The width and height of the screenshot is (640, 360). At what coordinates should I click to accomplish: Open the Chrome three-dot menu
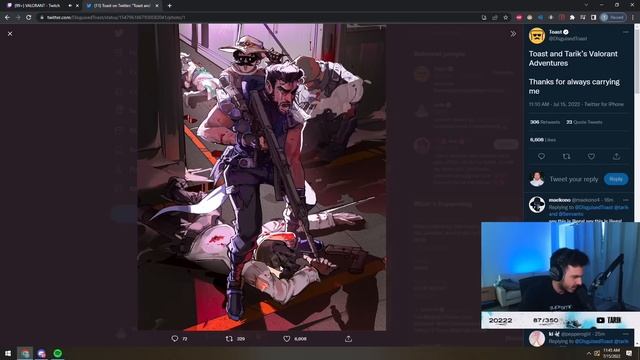point(633,18)
